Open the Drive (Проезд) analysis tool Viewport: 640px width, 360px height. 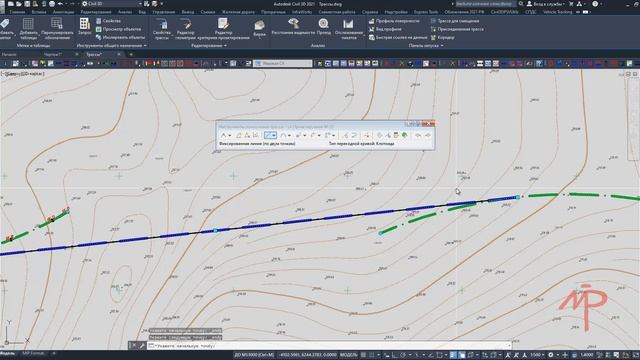coord(323,27)
